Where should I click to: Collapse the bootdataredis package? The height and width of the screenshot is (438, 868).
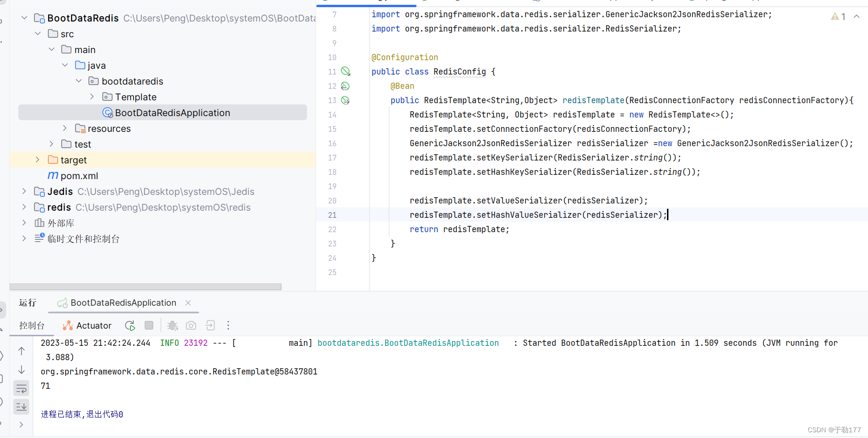coord(79,81)
